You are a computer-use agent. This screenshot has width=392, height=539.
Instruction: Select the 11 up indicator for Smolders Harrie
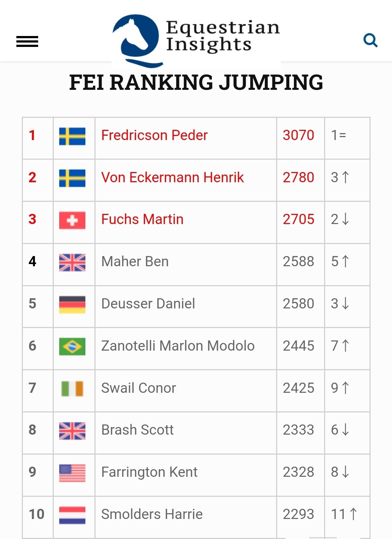(344, 514)
